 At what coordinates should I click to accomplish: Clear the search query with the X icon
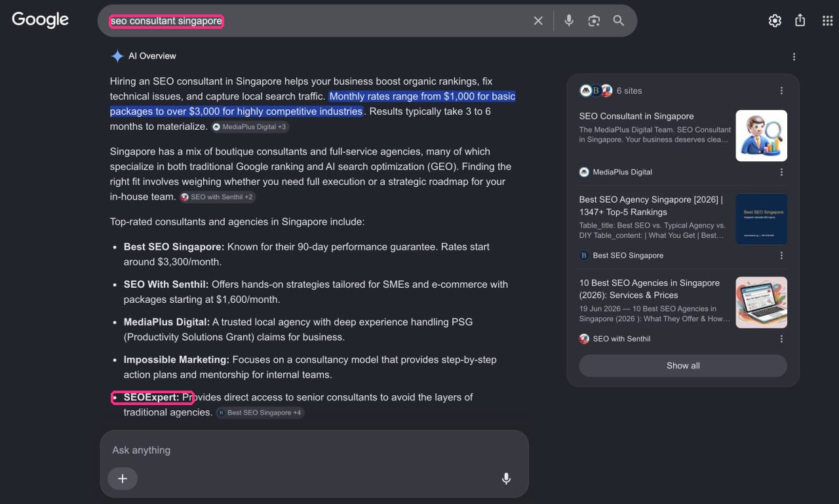pos(538,21)
